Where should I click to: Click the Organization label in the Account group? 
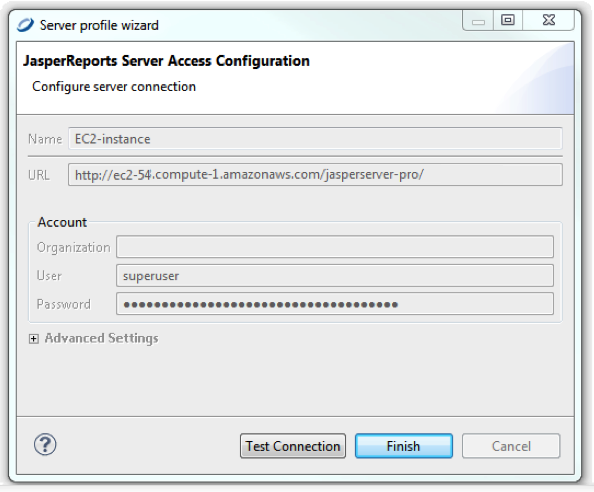73,247
